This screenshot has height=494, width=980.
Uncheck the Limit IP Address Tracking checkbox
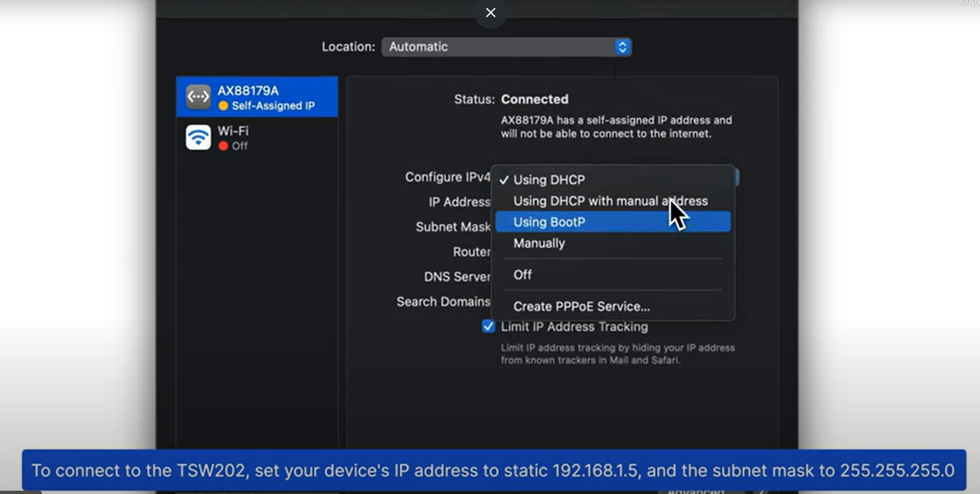(x=488, y=326)
